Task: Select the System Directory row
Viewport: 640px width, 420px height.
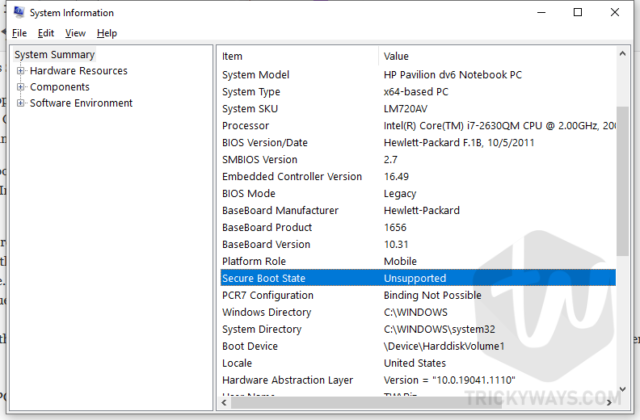Action: 418,329
